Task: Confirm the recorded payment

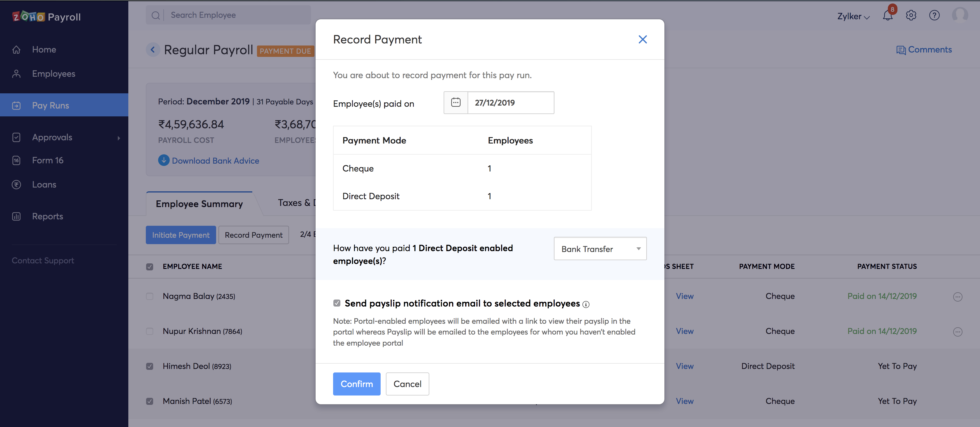Action: click(356, 384)
